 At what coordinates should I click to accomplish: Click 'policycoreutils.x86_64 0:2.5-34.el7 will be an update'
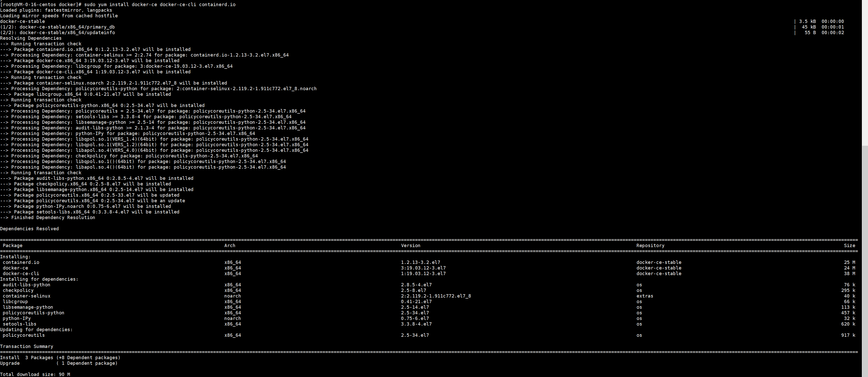(111, 201)
